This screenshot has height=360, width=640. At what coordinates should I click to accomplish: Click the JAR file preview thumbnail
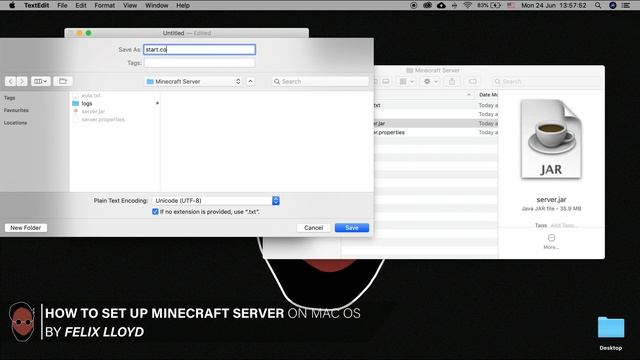pos(551,140)
